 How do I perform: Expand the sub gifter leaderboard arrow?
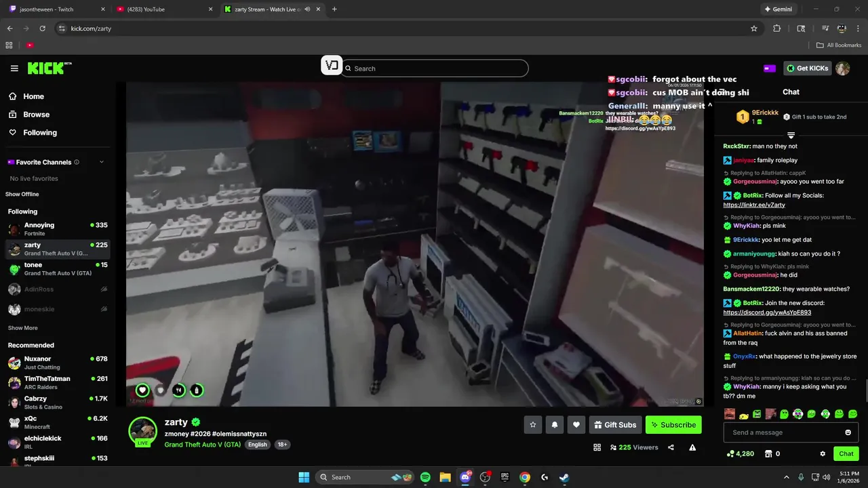pyautogui.click(x=791, y=136)
